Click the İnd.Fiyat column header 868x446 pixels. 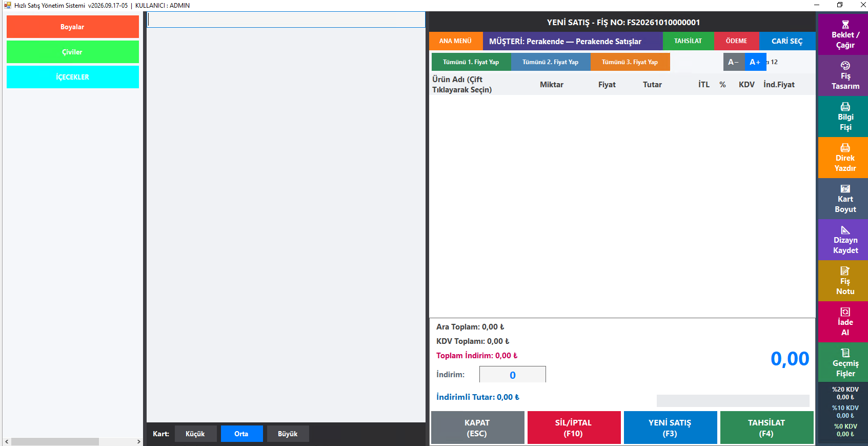point(779,85)
